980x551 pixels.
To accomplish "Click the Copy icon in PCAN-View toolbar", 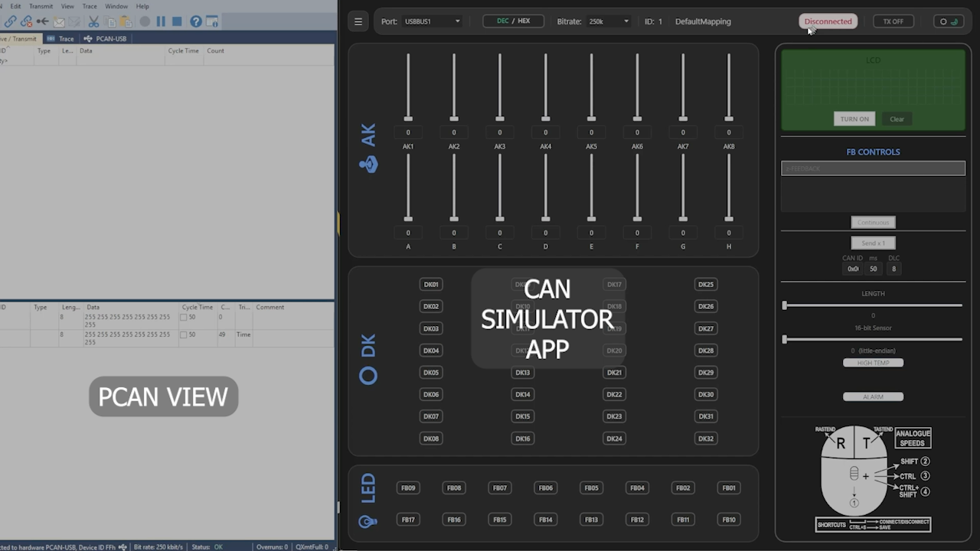I will [110, 21].
